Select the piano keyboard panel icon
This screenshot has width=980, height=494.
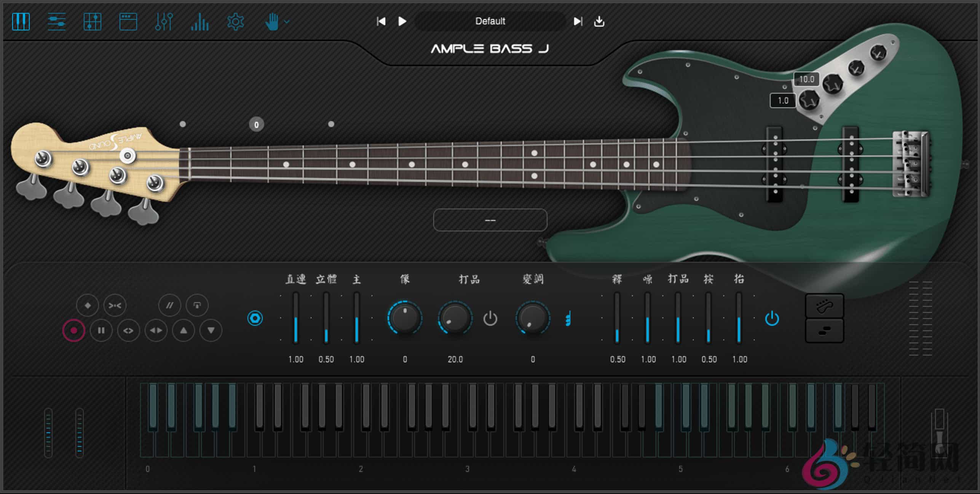pos(21,22)
